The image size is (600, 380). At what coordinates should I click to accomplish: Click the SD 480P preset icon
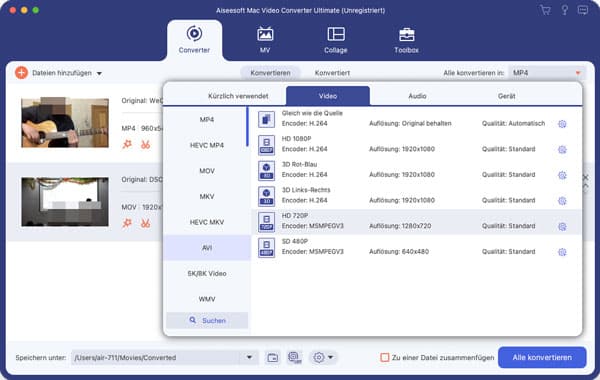tap(266, 247)
